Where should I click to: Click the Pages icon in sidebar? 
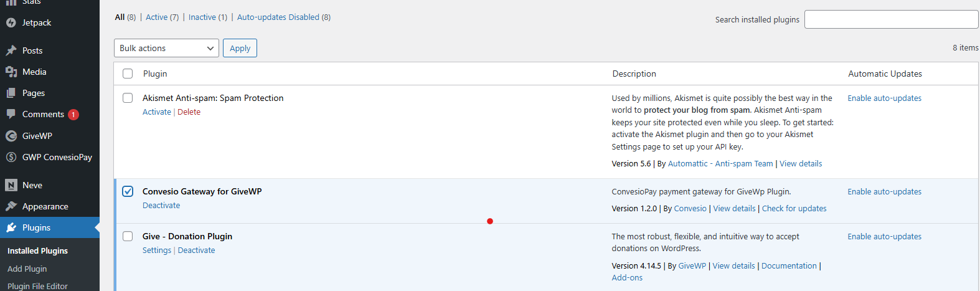tap(11, 93)
